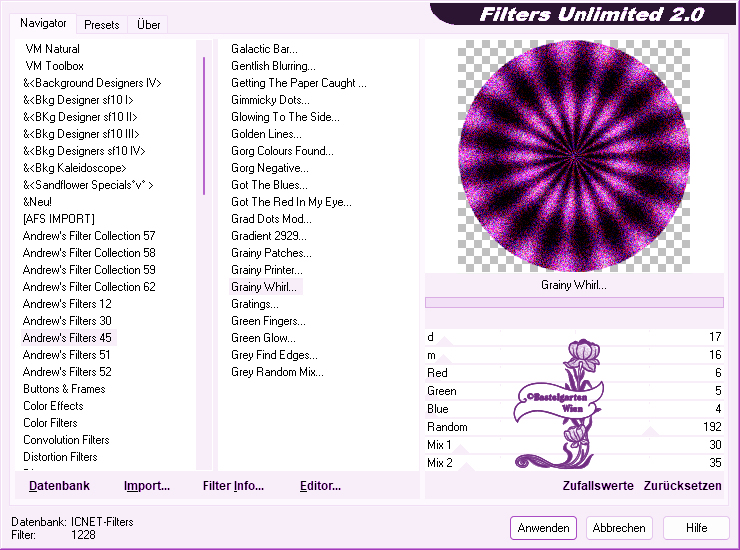Viewport: 740px width, 550px height.
Task: Choose Gorg Negative... filter
Action: 269,168
